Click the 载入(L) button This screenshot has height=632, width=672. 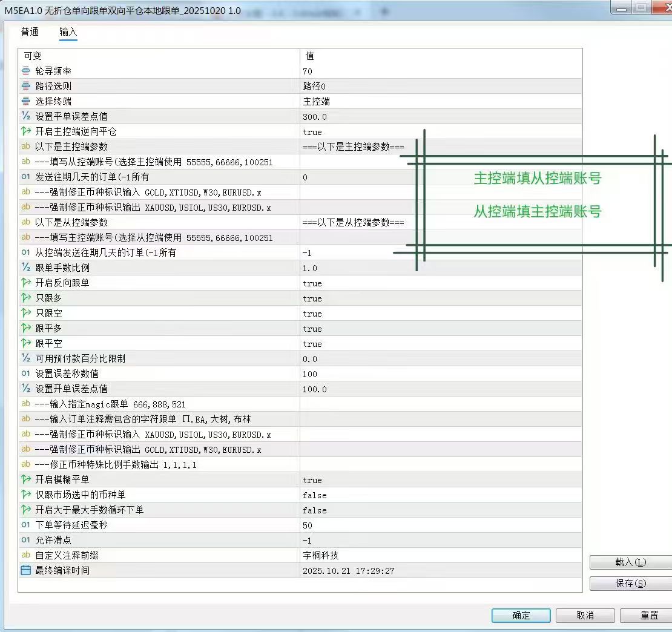click(x=631, y=562)
